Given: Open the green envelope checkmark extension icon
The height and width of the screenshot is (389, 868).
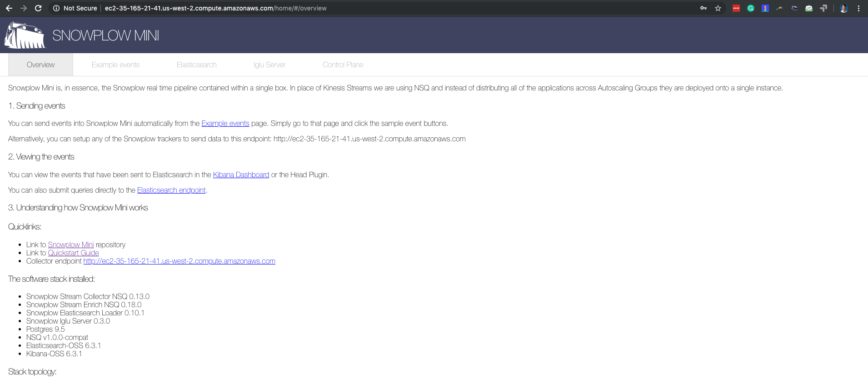Looking at the screenshot, I should 809,8.
